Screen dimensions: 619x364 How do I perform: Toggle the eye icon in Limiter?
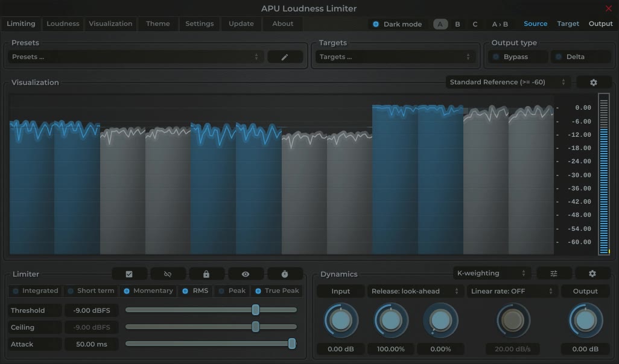point(245,274)
